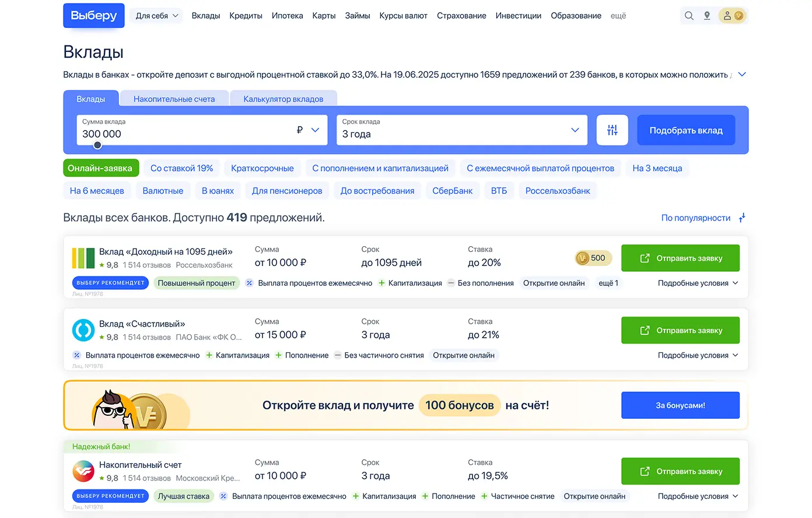Click the Россельхозбанк deposit logo
This screenshot has width=812, height=518.
point(83,258)
